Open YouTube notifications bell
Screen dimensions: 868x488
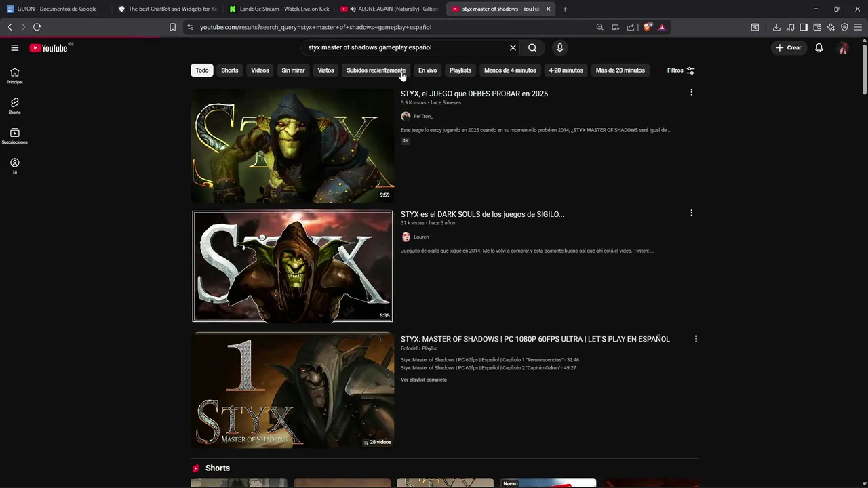pyautogui.click(x=819, y=47)
